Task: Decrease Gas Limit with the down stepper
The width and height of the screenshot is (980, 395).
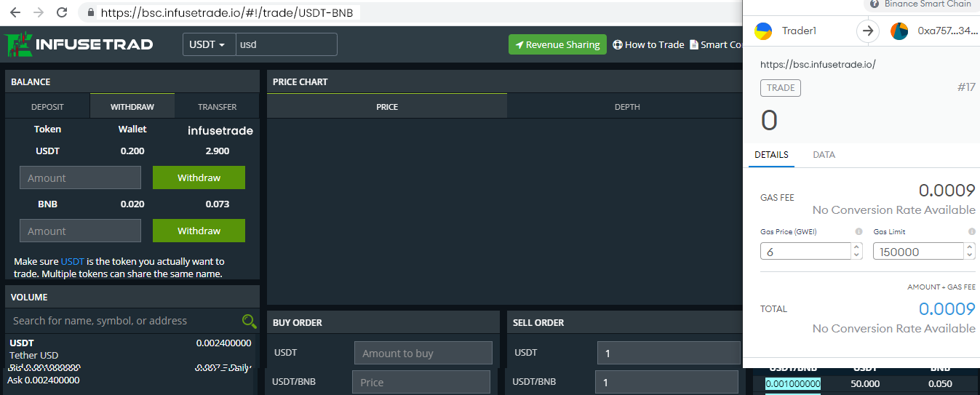Action: [969, 255]
